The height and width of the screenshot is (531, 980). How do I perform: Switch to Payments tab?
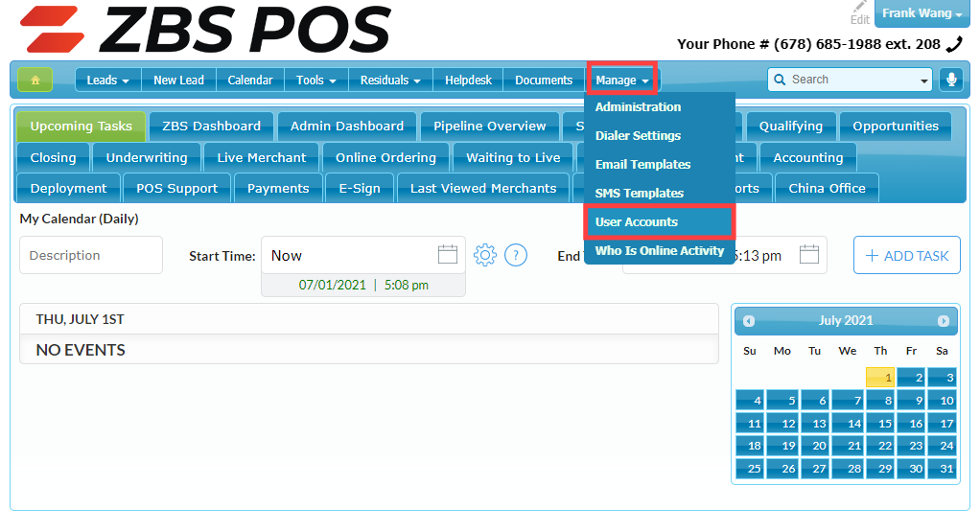click(x=278, y=188)
